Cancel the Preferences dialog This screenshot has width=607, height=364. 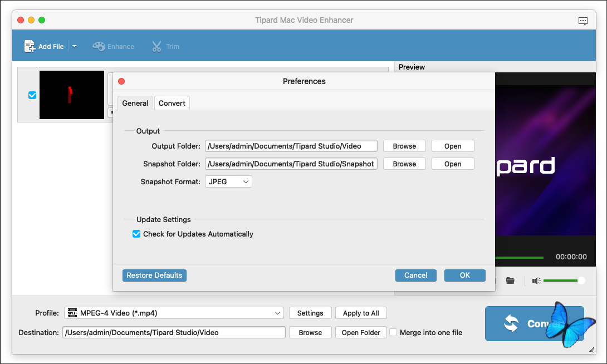416,276
